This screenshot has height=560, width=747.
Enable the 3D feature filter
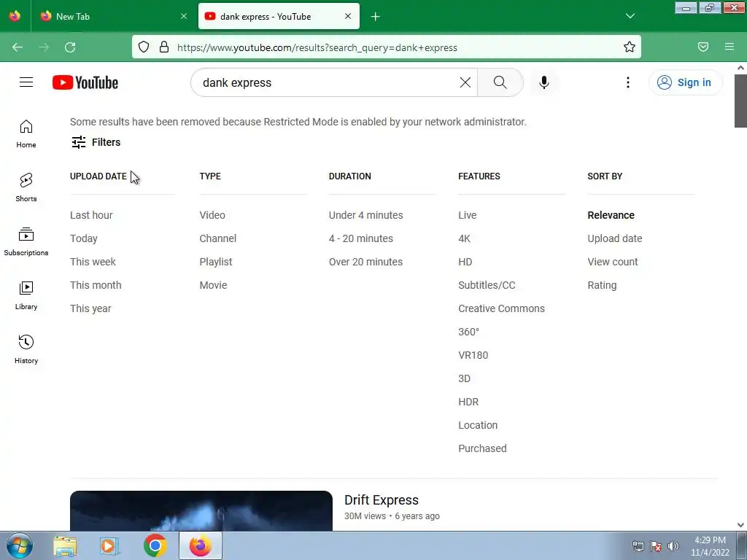[465, 378]
